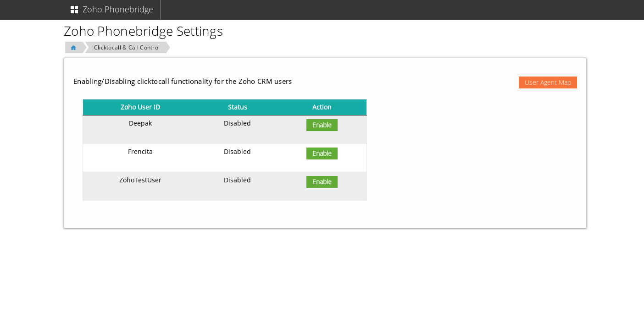The width and height of the screenshot is (644, 329).
Task: Go to home via breadcrumb house icon
Action: pos(73,48)
